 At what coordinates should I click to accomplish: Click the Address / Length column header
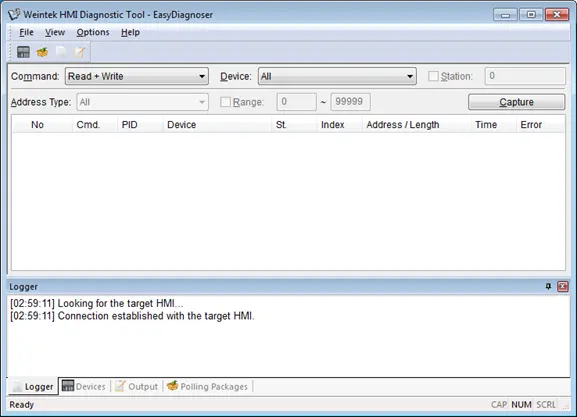(x=416, y=125)
